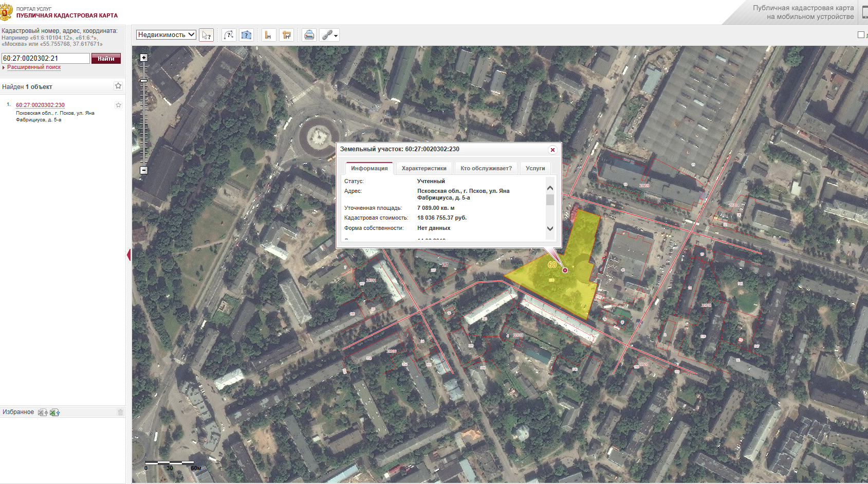The height and width of the screenshot is (484, 868).
Task: Export favorites to Excel file
Action: pos(43,412)
